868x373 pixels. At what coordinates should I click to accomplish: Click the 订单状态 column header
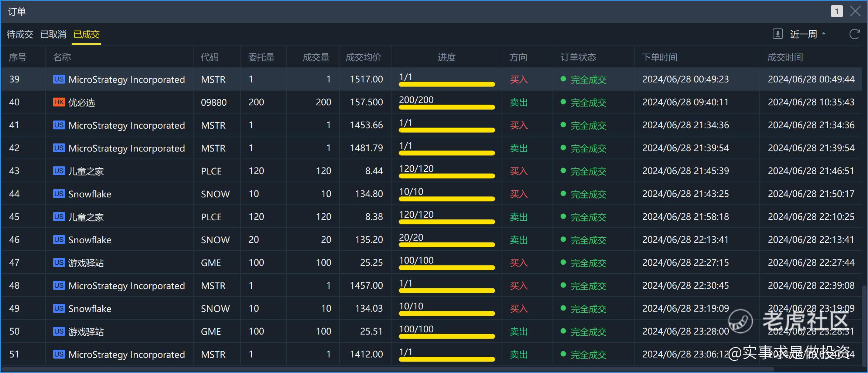578,57
